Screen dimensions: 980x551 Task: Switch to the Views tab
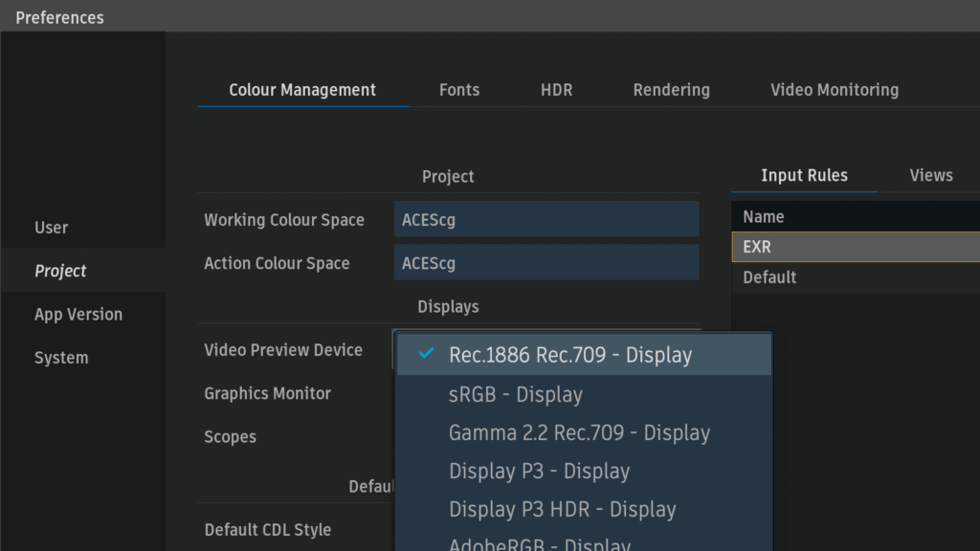[931, 176]
